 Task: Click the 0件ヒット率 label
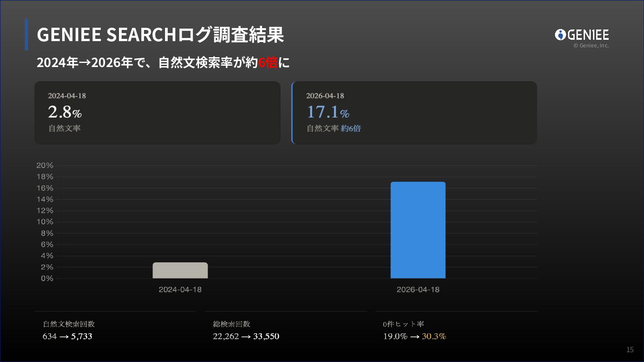tap(403, 324)
